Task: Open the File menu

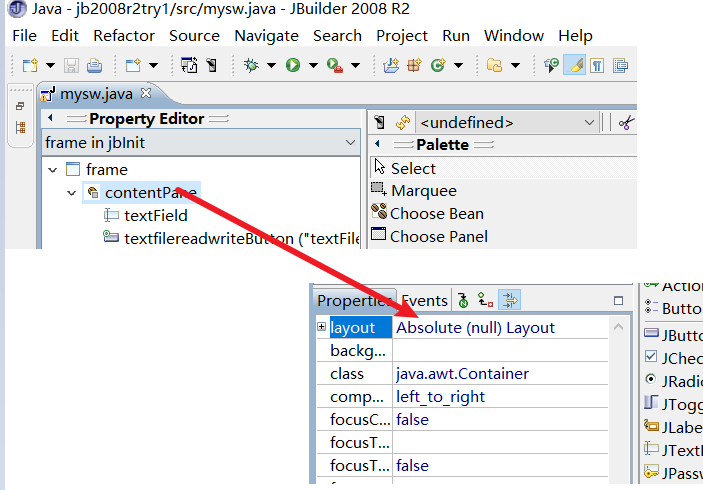Action: pyautogui.click(x=25, y=36)
